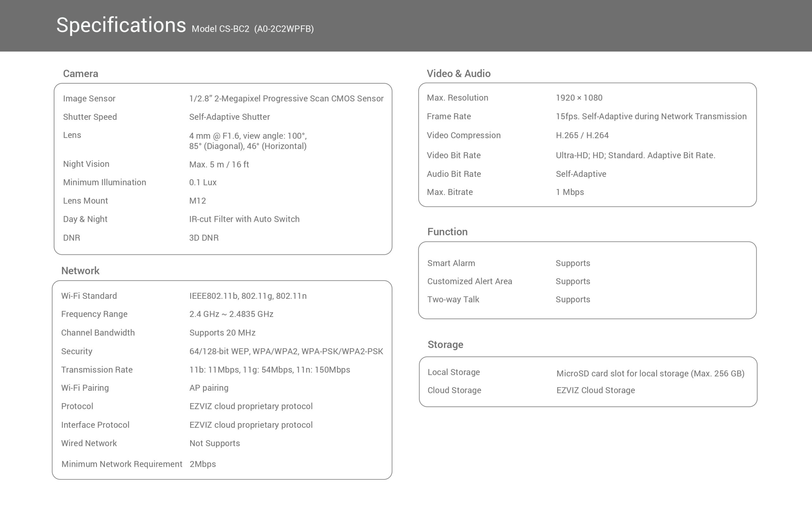Select the H.265 / H.264 compression value
Screen dimensions: 812x507
coord(582,135)
